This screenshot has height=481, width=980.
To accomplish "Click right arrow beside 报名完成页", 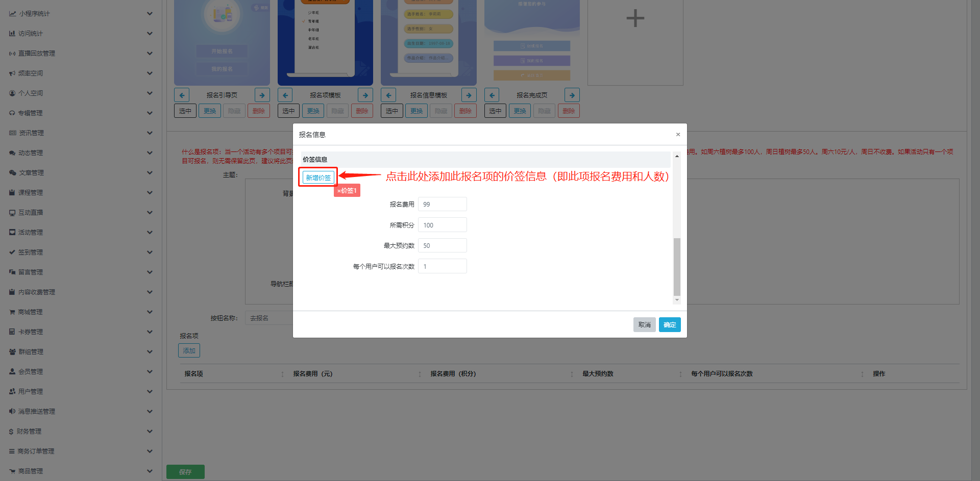I will pyautogui.click(x=572, y=95).
